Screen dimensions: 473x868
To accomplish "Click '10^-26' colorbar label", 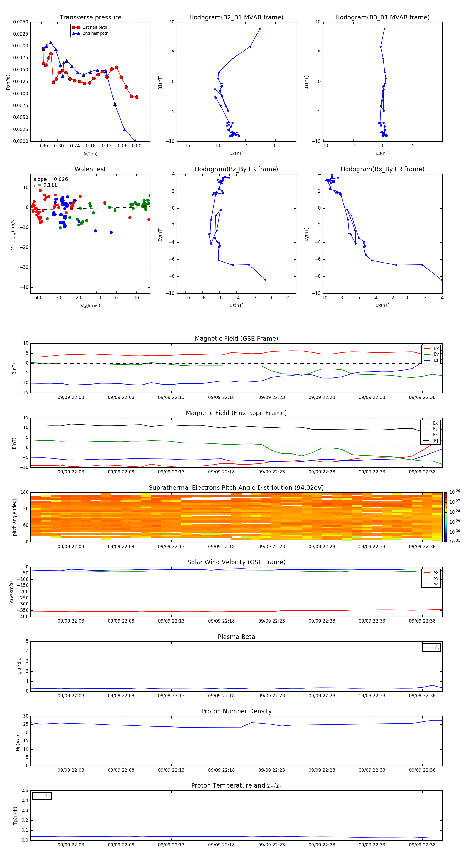I will (x=455, y=492).
